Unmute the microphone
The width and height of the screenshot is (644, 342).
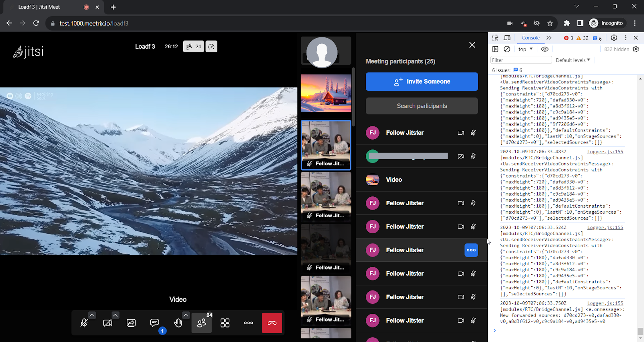click(84, 323)
